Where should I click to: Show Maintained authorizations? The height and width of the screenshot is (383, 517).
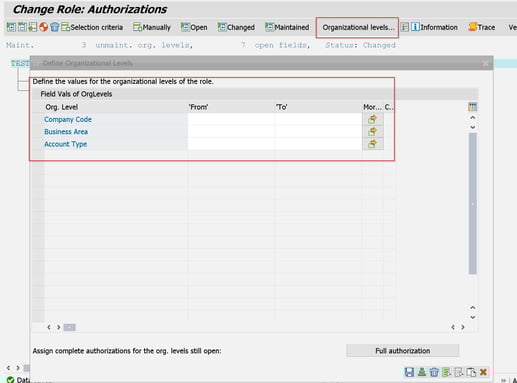point(287,27)
